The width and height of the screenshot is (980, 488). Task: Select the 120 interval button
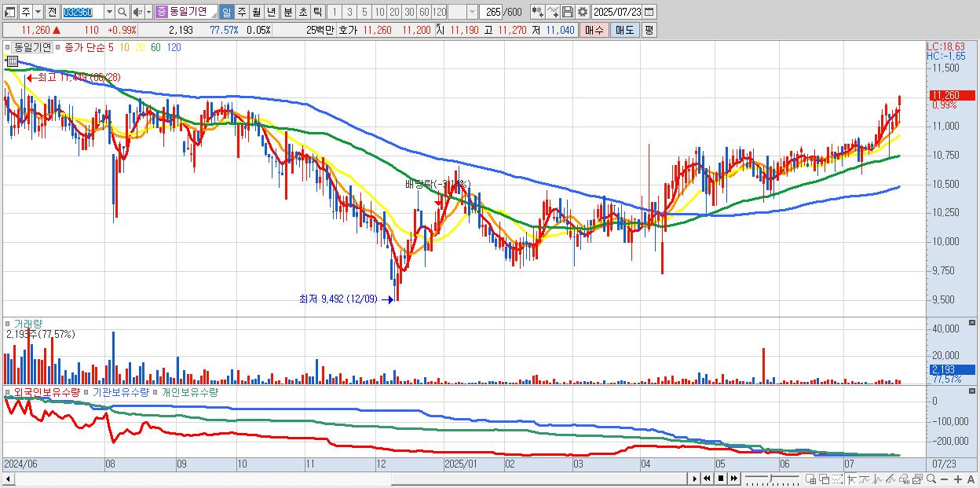[x=439, y=12]
